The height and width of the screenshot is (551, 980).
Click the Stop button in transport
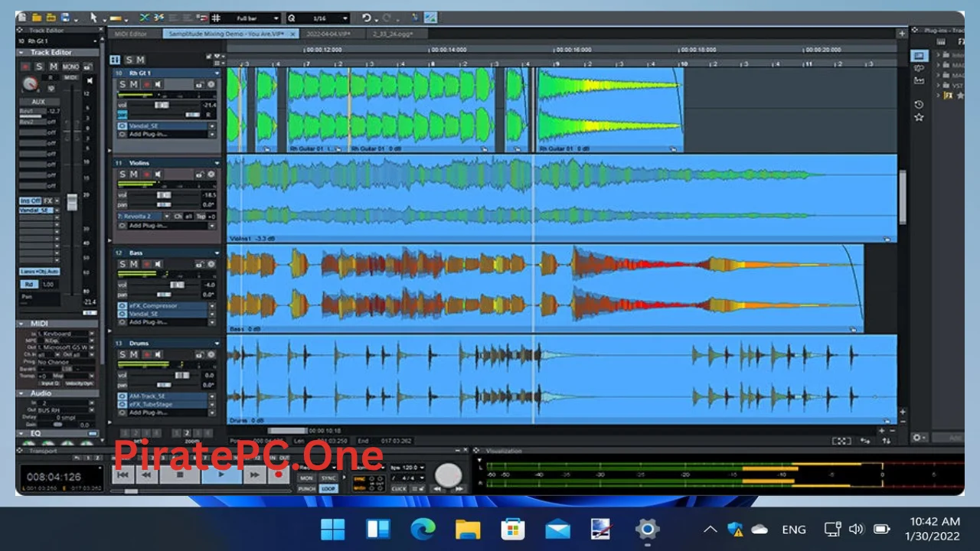(x=180, y=474)
